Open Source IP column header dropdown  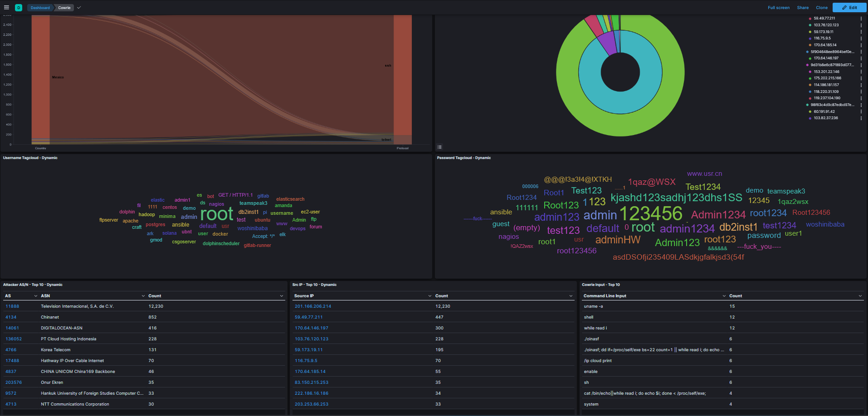click(430, 296)
